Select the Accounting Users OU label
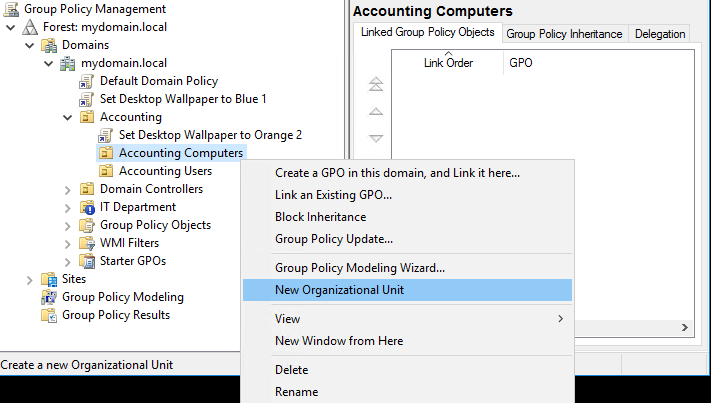 (x=166, y=171)
